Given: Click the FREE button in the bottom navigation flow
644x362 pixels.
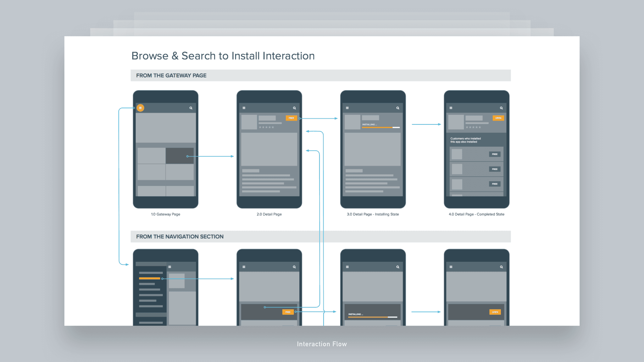Looking at the screenshot, I should (x=287, y=312).
